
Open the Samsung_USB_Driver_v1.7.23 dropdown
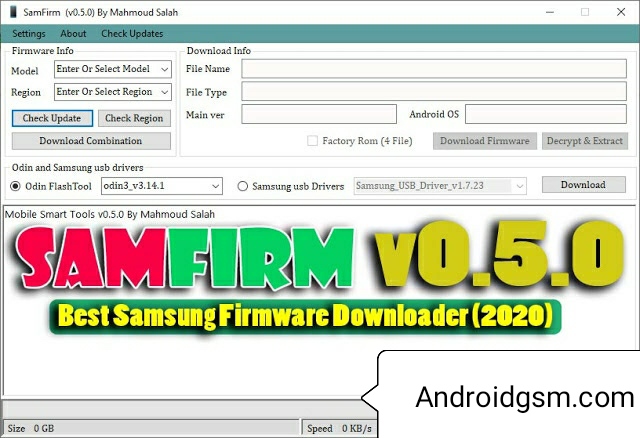pos(440,186)
